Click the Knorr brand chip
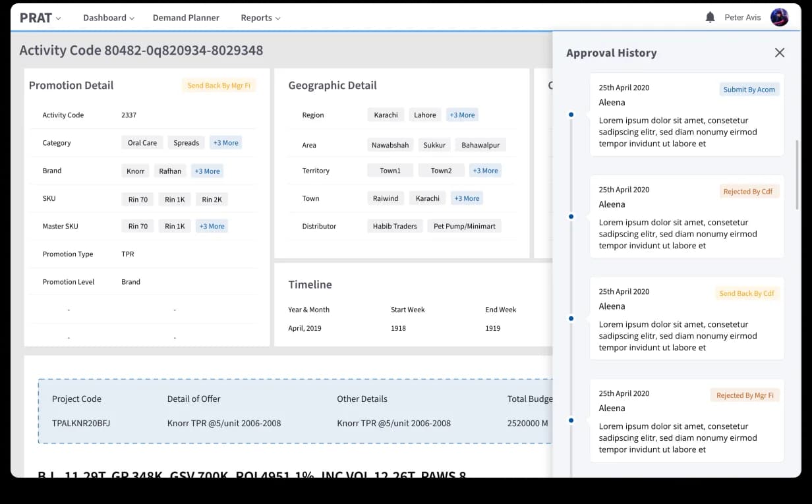The width and height of the screenshot is (812, 504). coord(136,171)
